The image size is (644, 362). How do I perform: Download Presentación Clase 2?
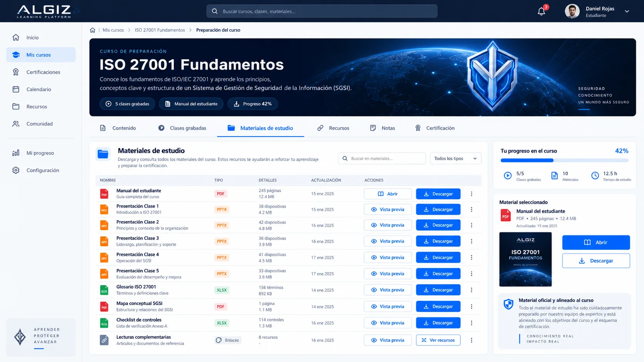click(x=438, y=225)
